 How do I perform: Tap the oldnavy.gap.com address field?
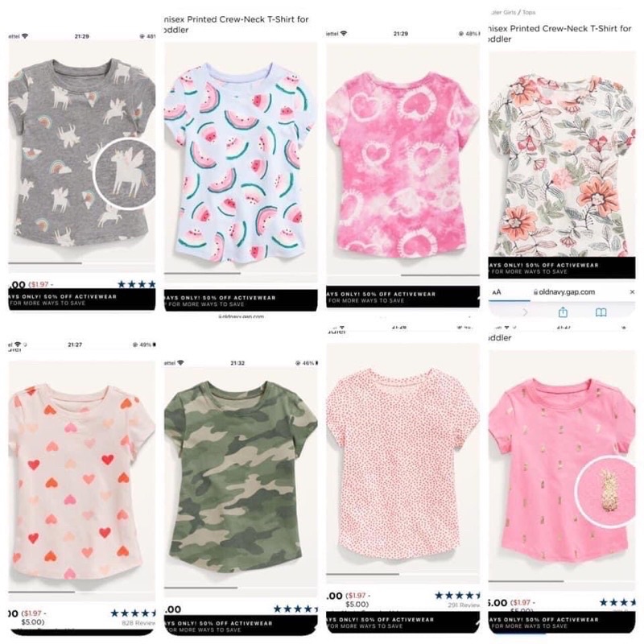point(564,292)
